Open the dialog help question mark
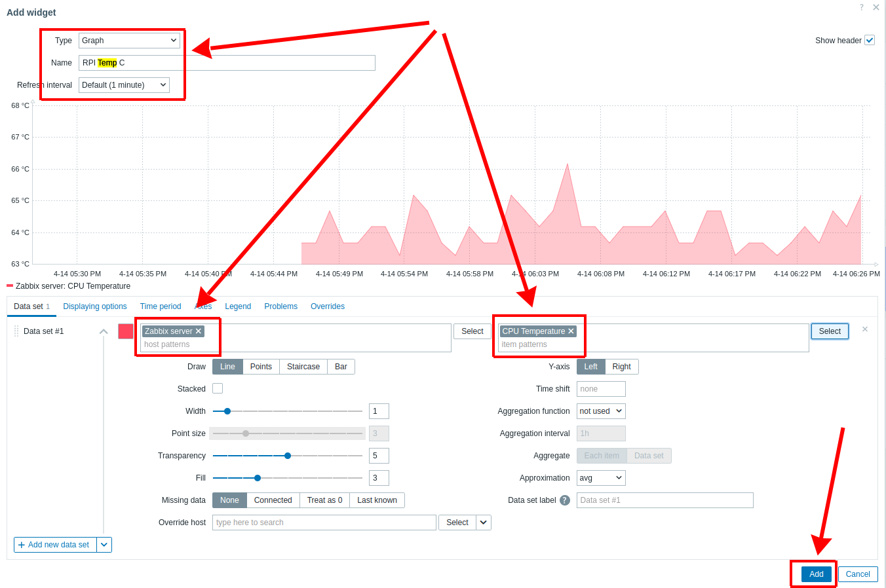Viewport: 886px width, 588px height. (x=861, y=7)
